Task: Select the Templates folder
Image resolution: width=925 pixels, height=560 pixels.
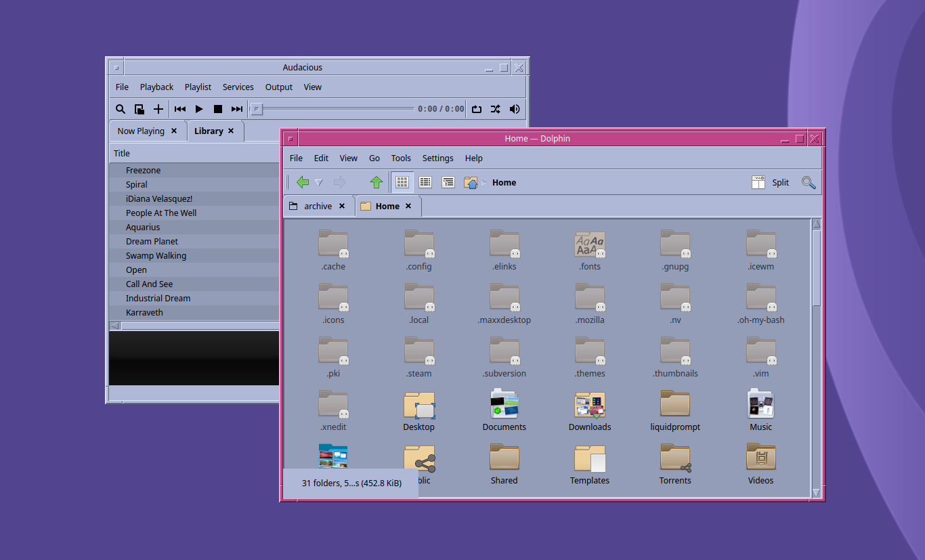Action: [x=590, y=463]
